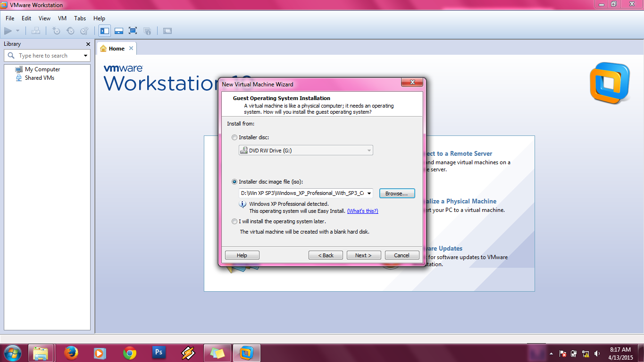
Task: Click the house icon on Home tab
Action: coord(103,48)
